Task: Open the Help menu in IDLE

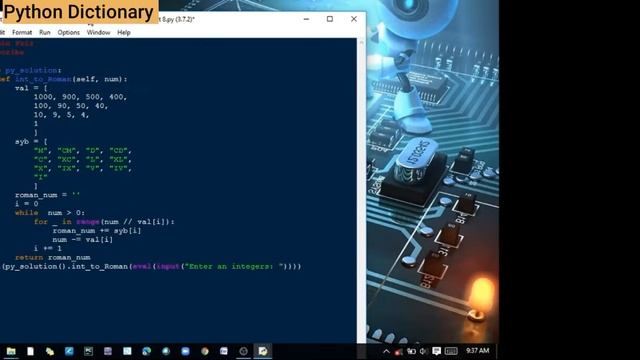Action: [124, 32]
